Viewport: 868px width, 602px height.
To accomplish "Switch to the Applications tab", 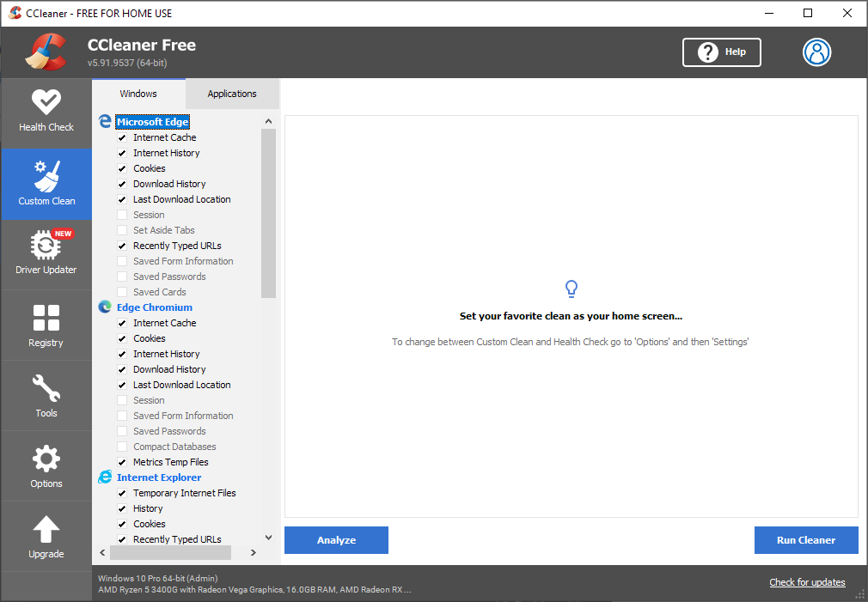I will 232,94.
